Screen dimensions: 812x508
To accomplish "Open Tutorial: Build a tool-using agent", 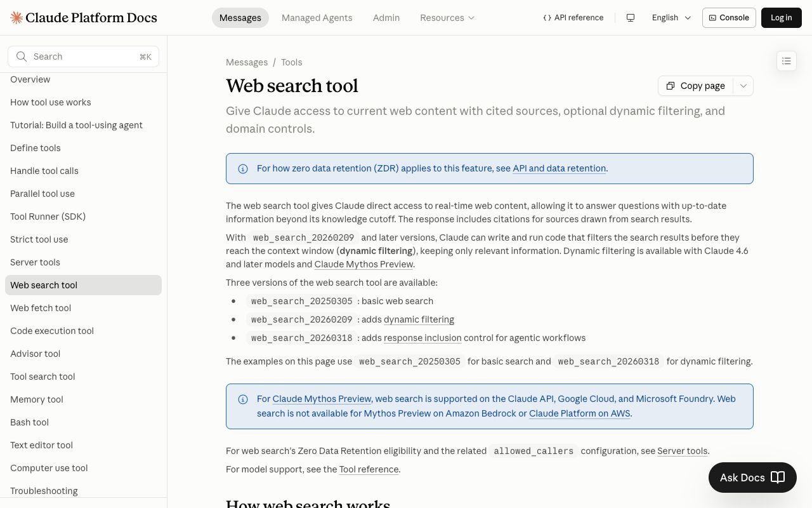I will click(83, 125).
